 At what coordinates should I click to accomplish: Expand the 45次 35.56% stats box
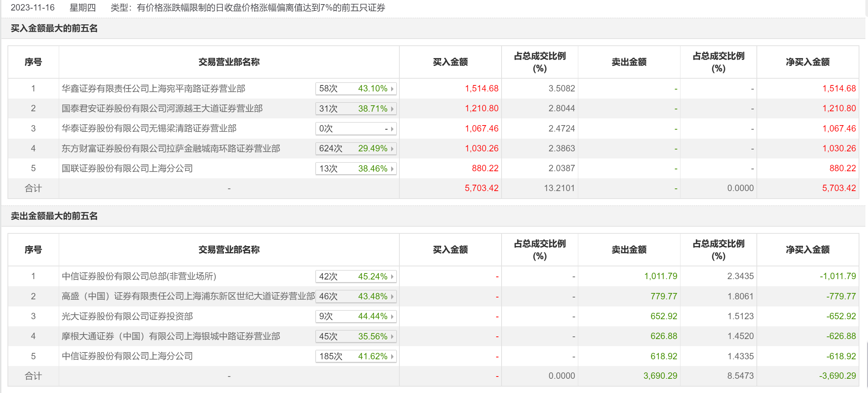pyautogui.click(x=356, y=336)
